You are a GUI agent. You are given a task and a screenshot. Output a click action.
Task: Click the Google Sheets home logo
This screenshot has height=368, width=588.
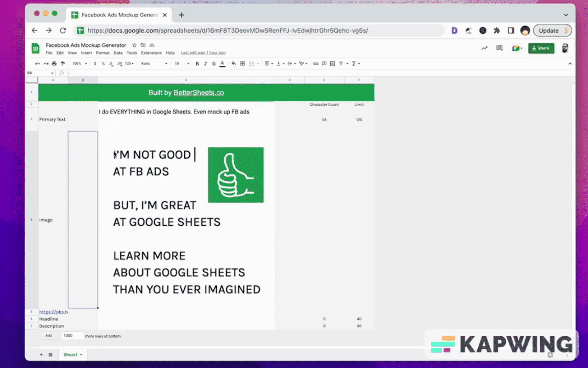(x=35, y=48)
